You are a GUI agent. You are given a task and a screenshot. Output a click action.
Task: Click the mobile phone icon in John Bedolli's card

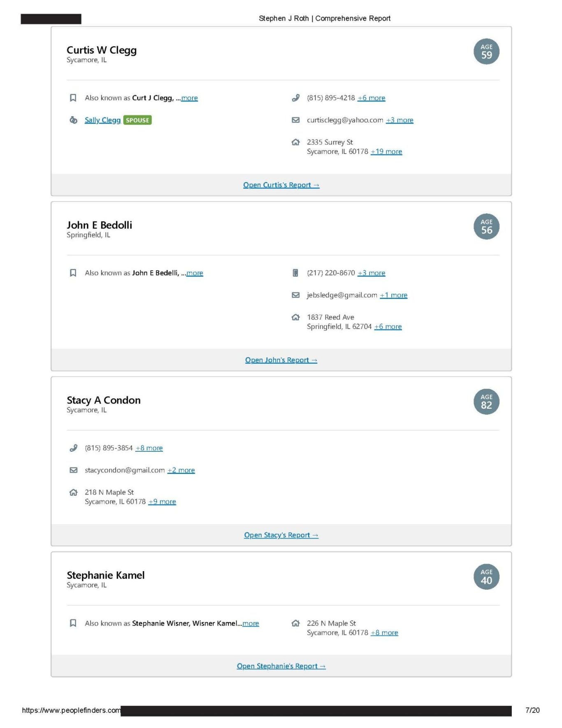tap(295, 273)
